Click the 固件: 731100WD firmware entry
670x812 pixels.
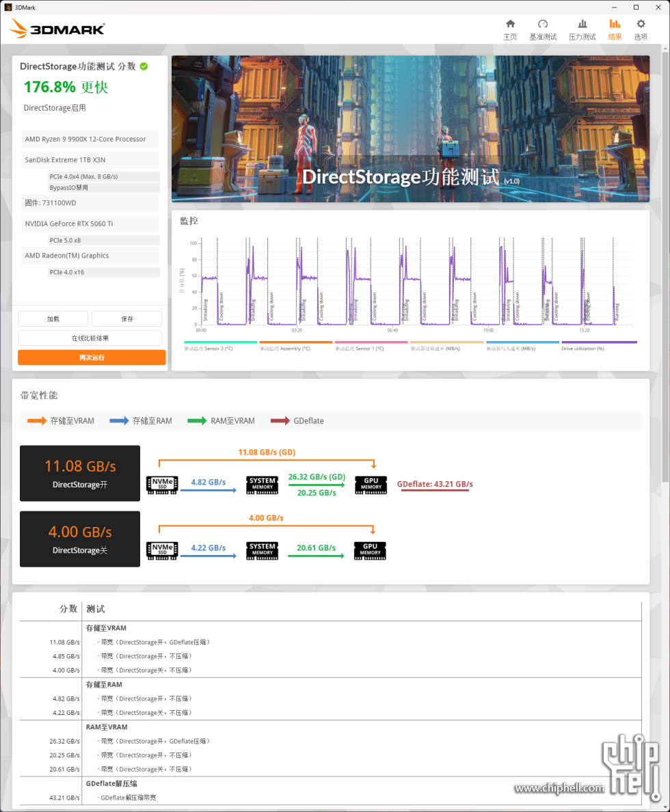90,203
